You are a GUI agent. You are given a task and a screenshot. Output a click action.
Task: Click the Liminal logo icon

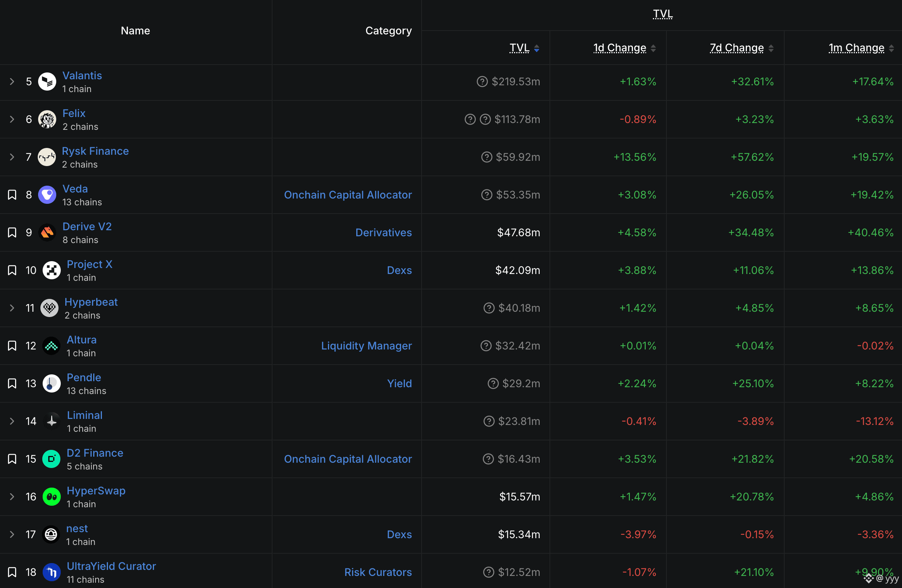coord(52,421)
